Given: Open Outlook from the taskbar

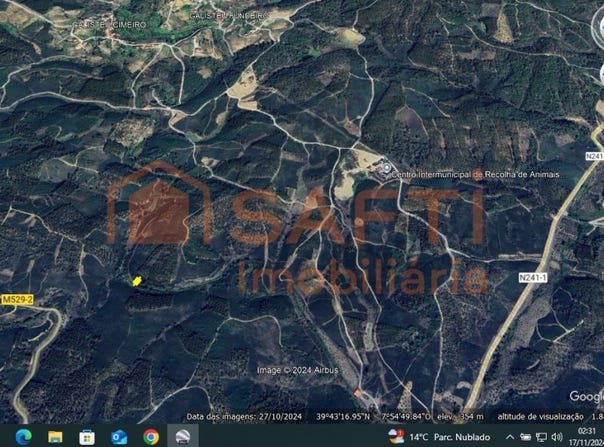Looking at the screenshot, I should pos(119,437).
